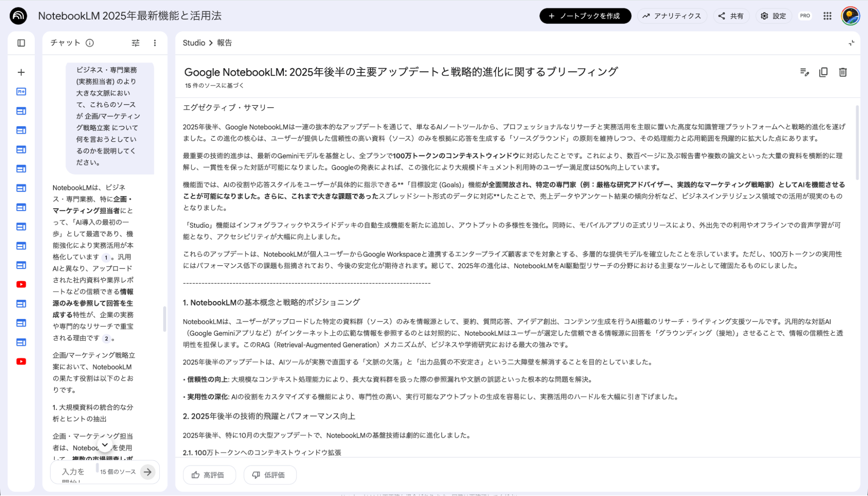Viewport: 868px width, 496px height.
Task: Select a YouTube source icon in the sidebar
Action: pyautogui.click(x=20, y=284)
